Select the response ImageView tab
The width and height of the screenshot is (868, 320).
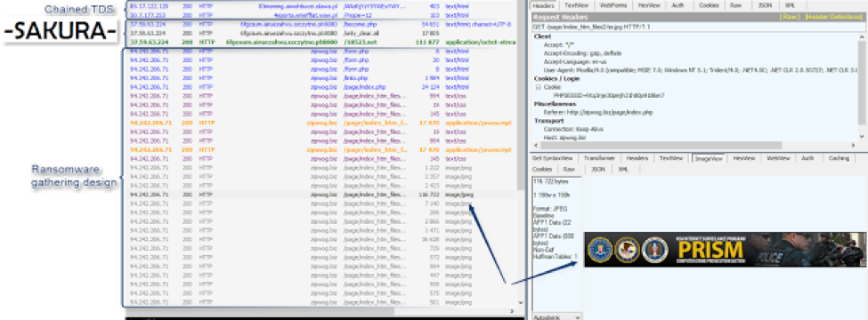[x=709, y=158]
